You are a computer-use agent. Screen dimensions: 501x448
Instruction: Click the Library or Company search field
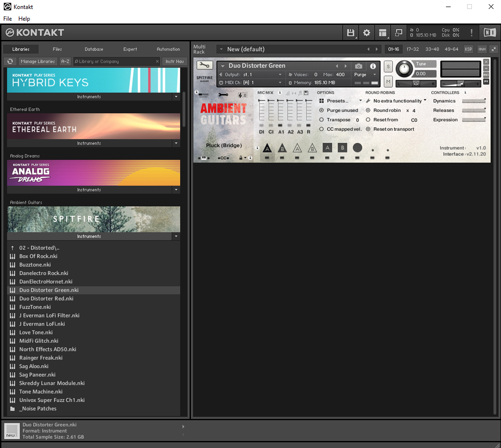click(116, 61)
